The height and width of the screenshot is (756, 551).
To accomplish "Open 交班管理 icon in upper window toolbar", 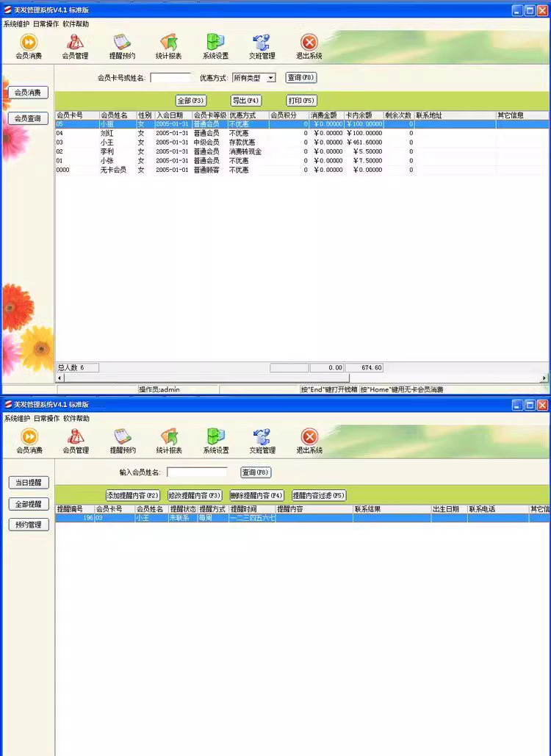I will pos(262,46).
